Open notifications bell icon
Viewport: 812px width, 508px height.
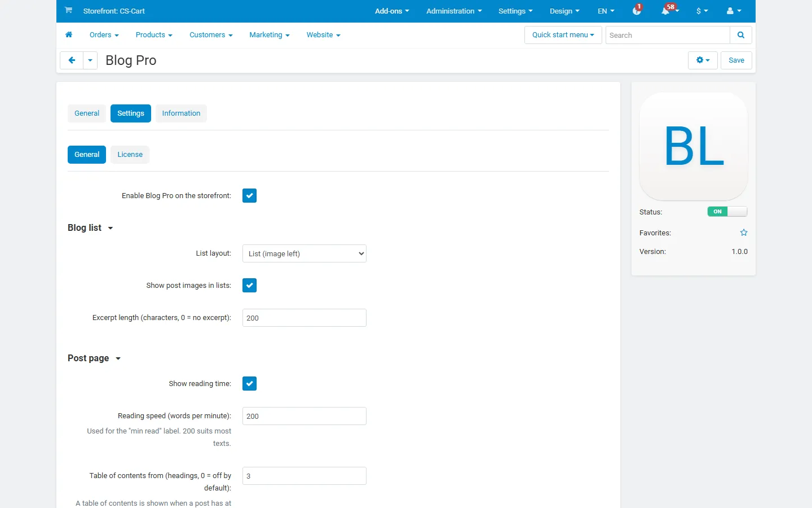666,11
